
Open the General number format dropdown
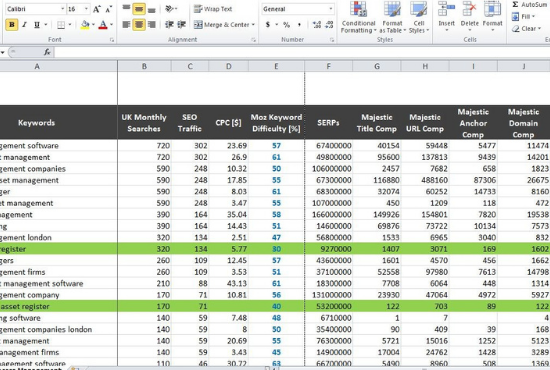330,9
